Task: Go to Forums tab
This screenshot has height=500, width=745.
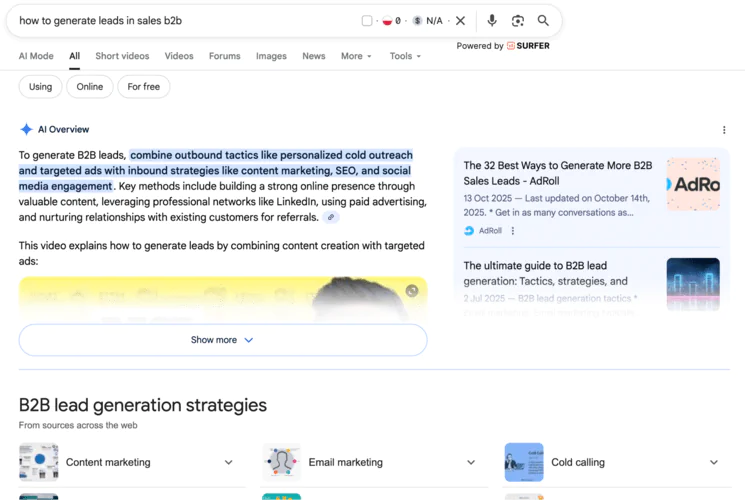Action: pyautogui.click(x=225, y=56)
